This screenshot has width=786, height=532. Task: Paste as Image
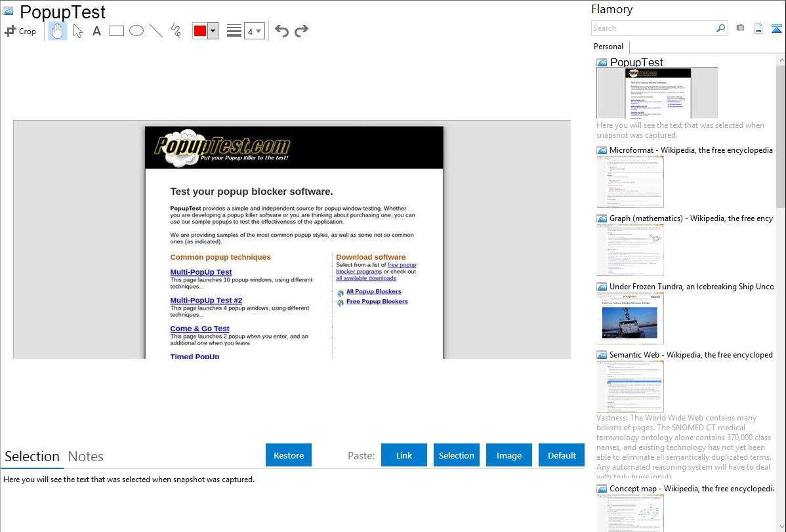point(509,455)
